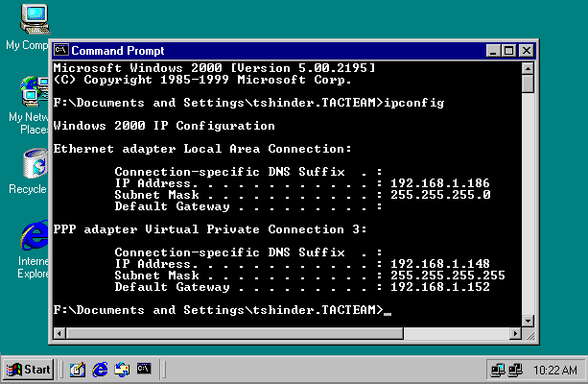588x384 pixels.
Task: Click Command Prompt icon in taskbar
Action: (x=144, y=369)
